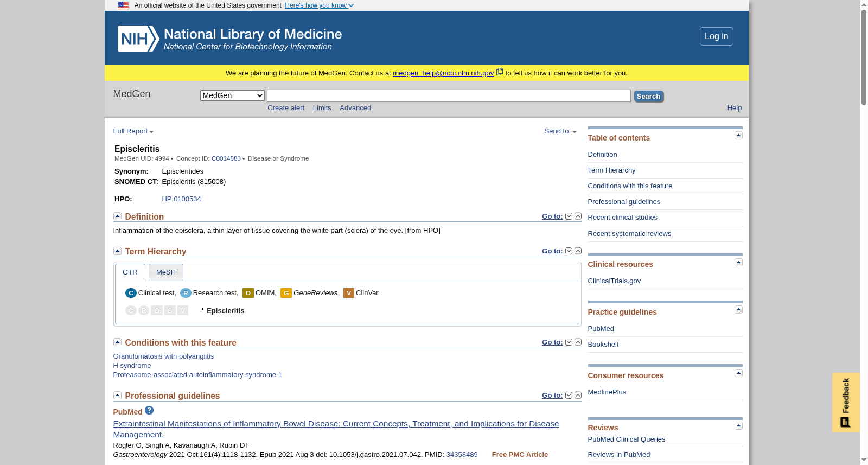Click the US flag icon
This screenshot has height=465, width=868.
(x=123, y=5)
